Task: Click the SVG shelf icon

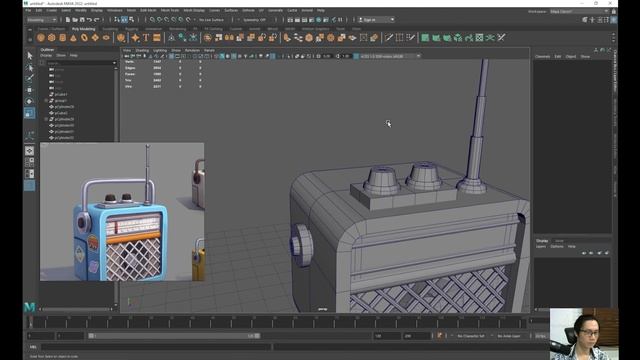Action: coord(157,38)
